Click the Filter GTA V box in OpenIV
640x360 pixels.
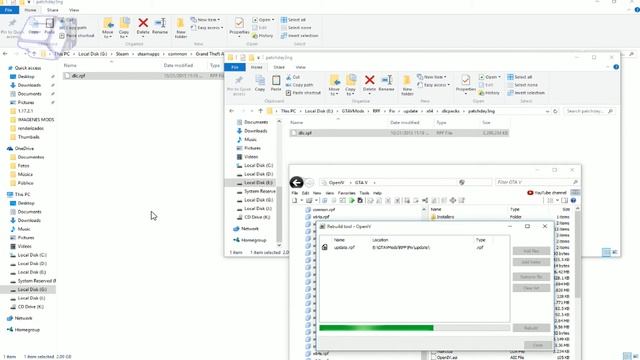537,182
